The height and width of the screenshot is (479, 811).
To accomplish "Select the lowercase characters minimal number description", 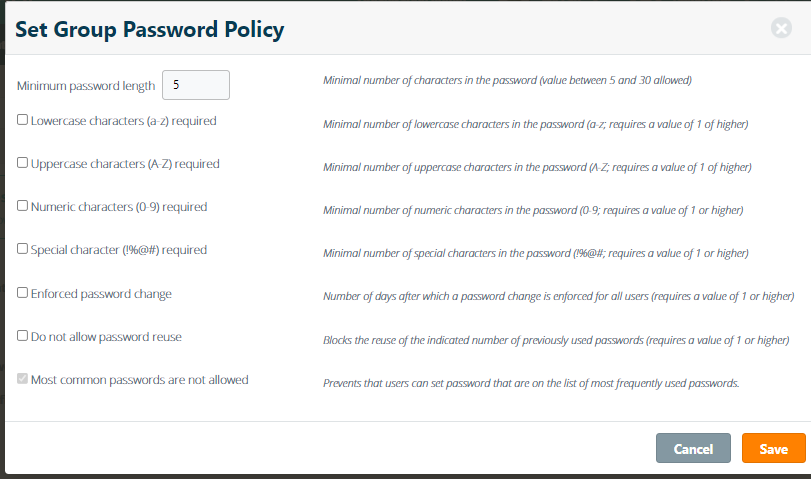I will pyautogui.click(x=535, y=124).
